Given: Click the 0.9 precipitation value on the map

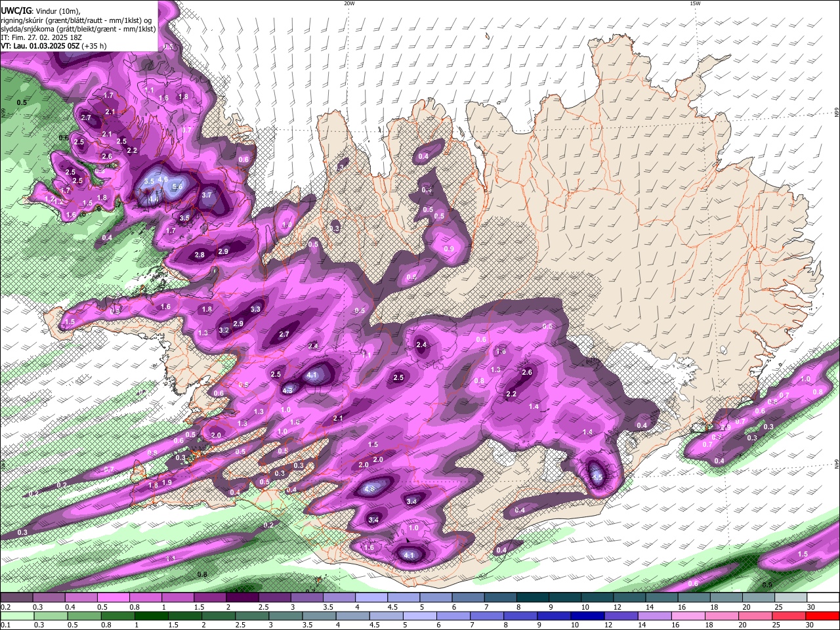Looking at the screenshot, I should (x=449, y=249).
